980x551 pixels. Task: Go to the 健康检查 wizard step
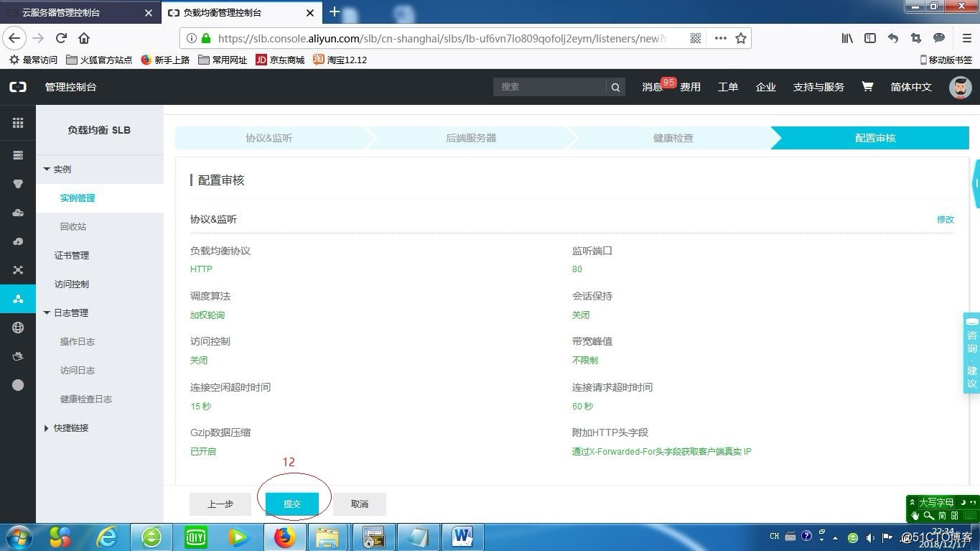[x=673, y=138]
